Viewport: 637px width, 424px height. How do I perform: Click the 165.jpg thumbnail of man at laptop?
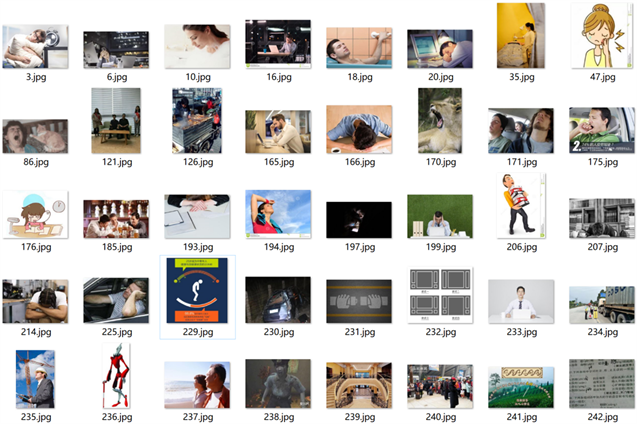tap(278, 132)
